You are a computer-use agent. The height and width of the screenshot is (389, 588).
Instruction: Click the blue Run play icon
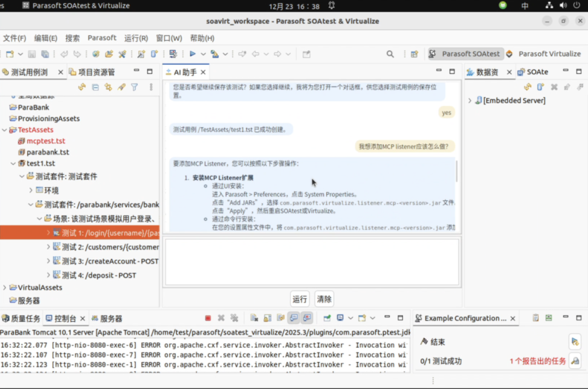tap(192, 54)
